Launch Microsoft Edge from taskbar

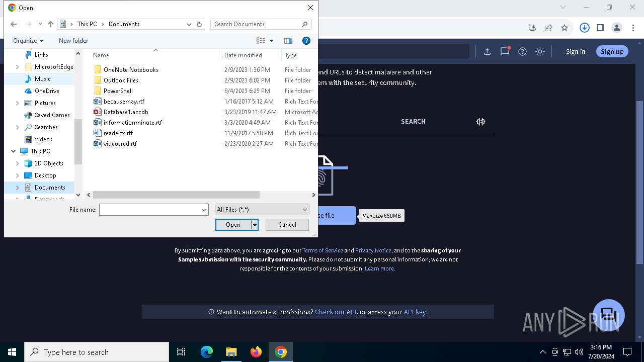[x=207, y=352]
